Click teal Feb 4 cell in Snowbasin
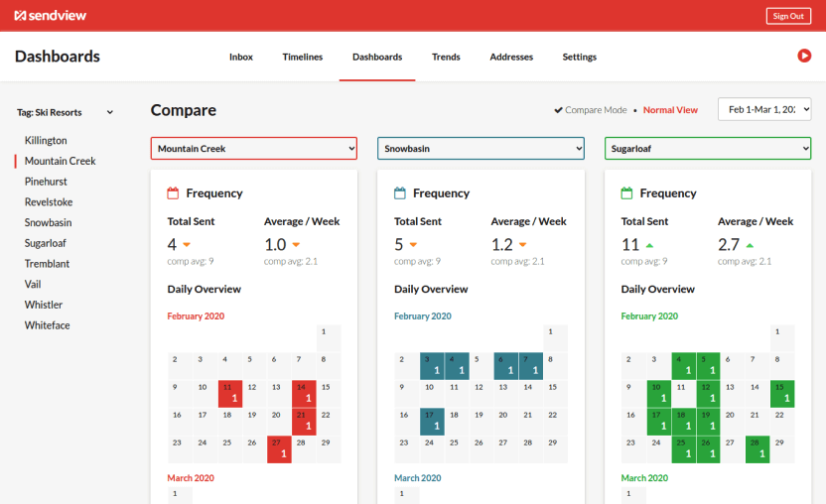The image size is (826, 504). coord(457,366)
